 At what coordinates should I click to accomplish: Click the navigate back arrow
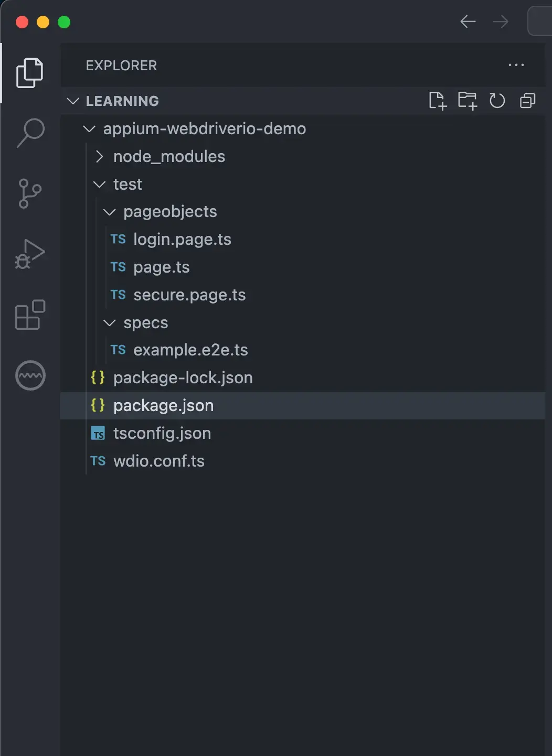[468, 21]
